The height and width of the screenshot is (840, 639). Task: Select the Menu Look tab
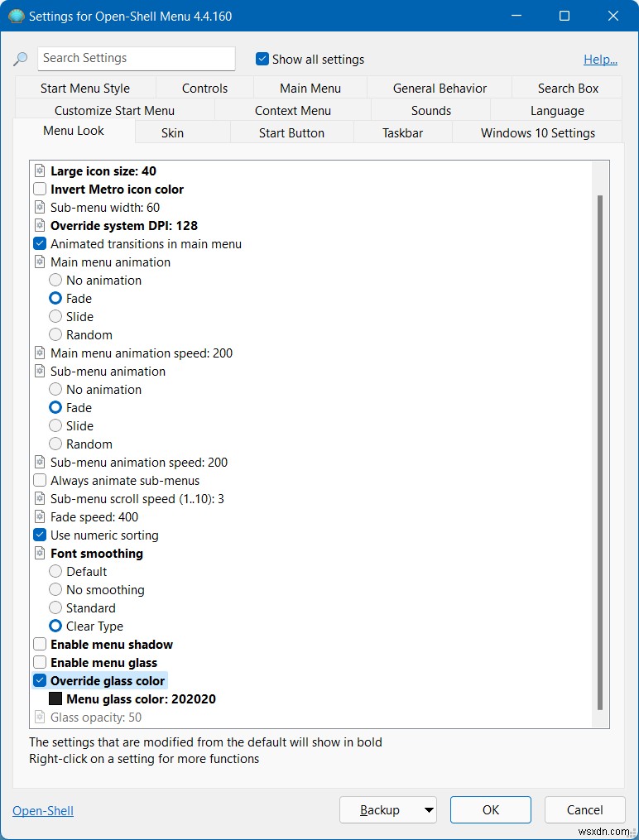(74, 131)
